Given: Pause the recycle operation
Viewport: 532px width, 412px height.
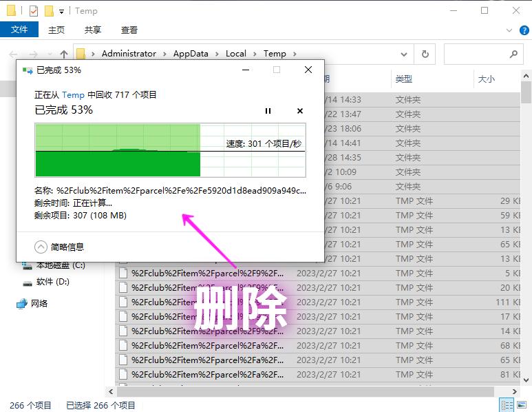Looking at the screenshot, I should pos(268,111).
